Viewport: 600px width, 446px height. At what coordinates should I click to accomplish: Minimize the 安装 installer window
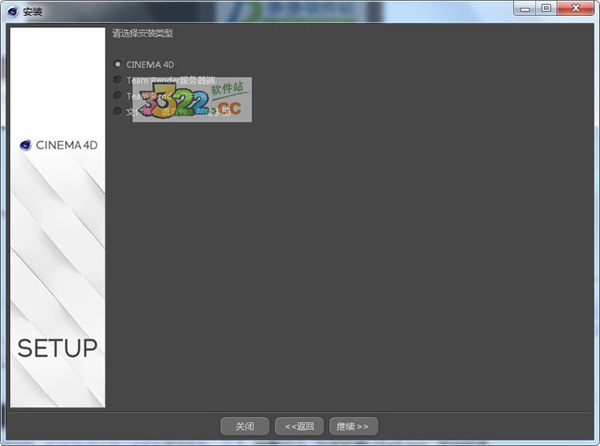click(x=525, y=8)
